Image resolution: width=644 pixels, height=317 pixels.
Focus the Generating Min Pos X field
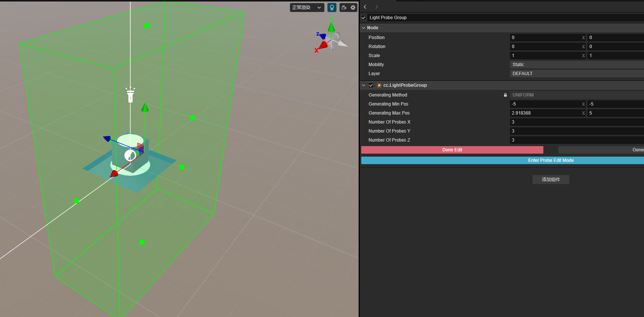tap(548, 104)
